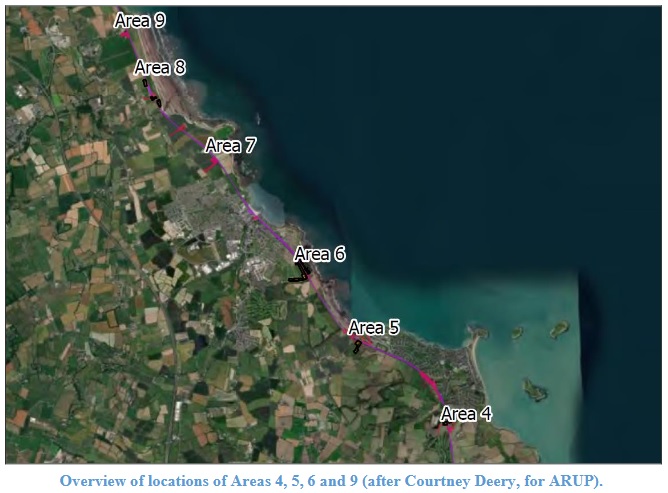Screen dimensions: 668x493
Task: Select the small black marker below Area 4
Action: point(445,424)
